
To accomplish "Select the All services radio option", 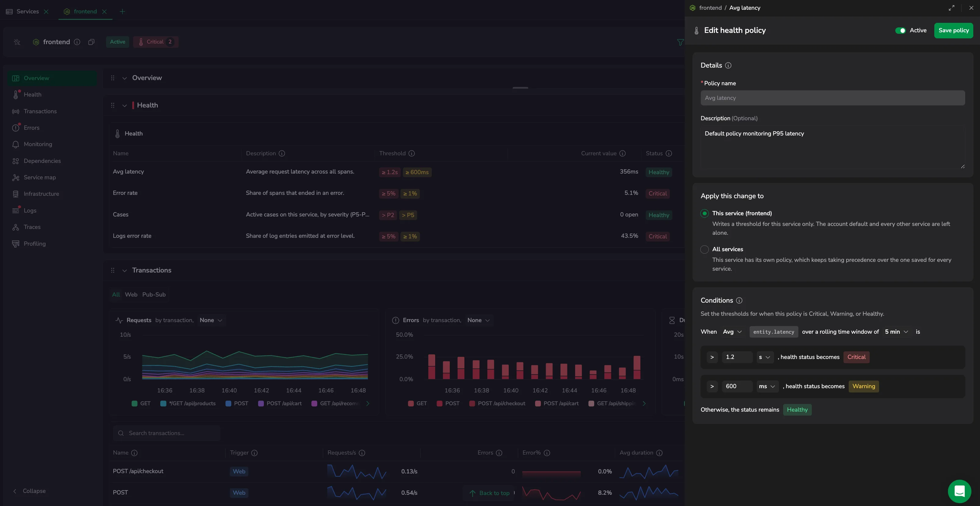I will 705,249.
